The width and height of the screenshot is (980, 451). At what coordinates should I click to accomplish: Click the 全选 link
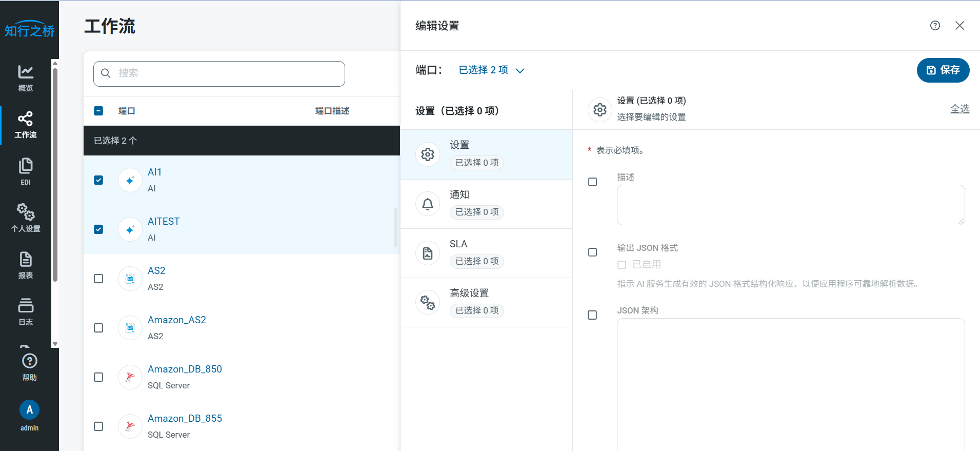point(959,109)
